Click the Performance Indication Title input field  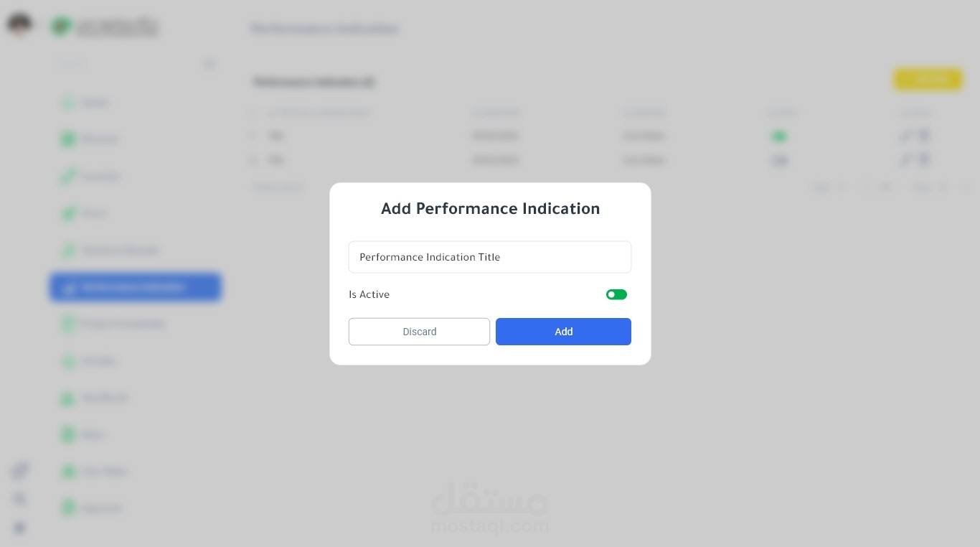[489, 257]
